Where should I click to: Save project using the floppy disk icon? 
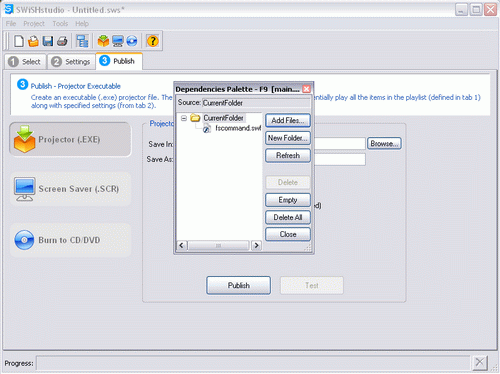tap(48, 41)
